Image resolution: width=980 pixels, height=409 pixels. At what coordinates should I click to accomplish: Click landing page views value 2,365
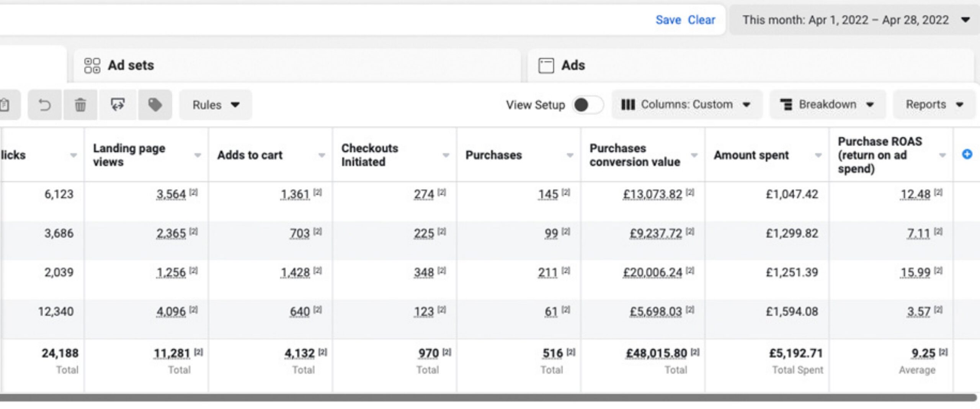pos(171,233)
